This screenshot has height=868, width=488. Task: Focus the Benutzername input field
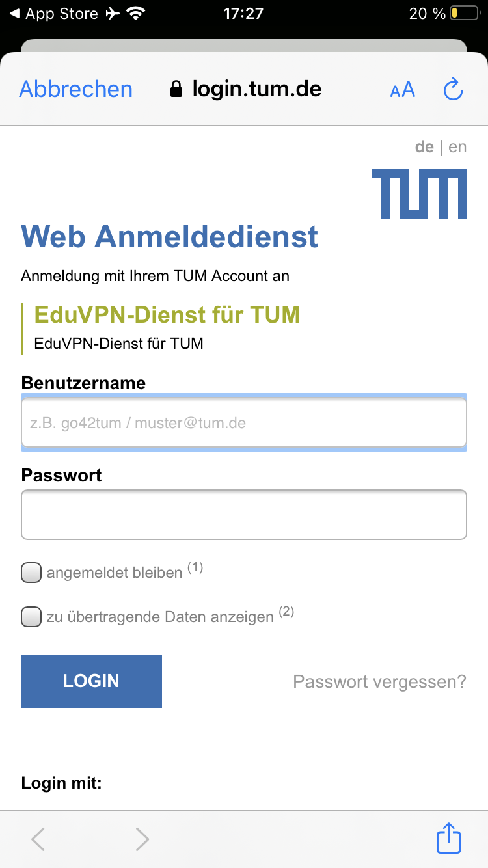244,424
